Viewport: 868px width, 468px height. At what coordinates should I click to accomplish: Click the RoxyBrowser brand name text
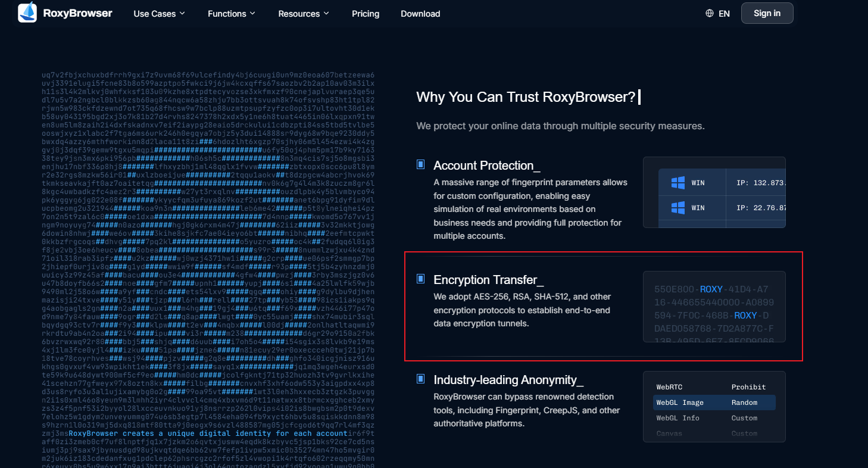coord(77,13)
